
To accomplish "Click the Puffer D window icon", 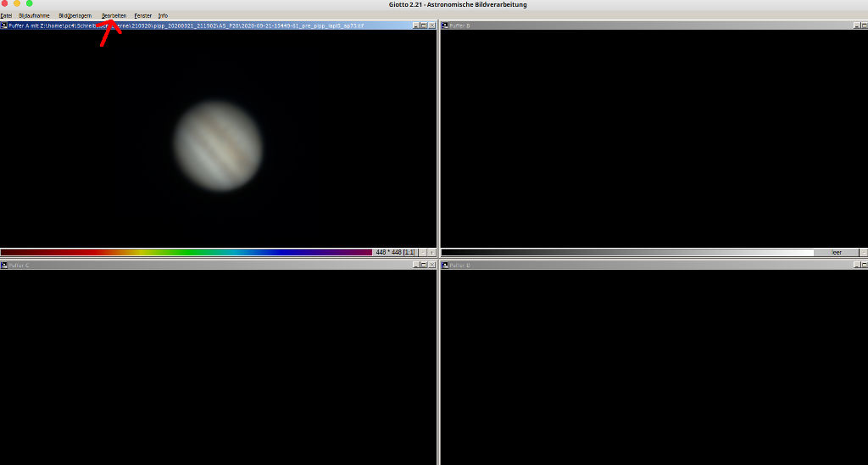I will 446,266.
